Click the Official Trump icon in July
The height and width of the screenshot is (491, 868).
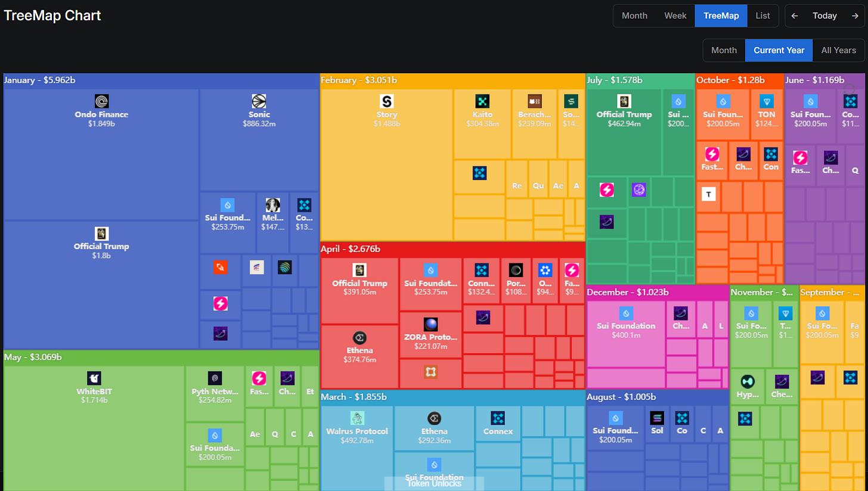pos(624,101)
